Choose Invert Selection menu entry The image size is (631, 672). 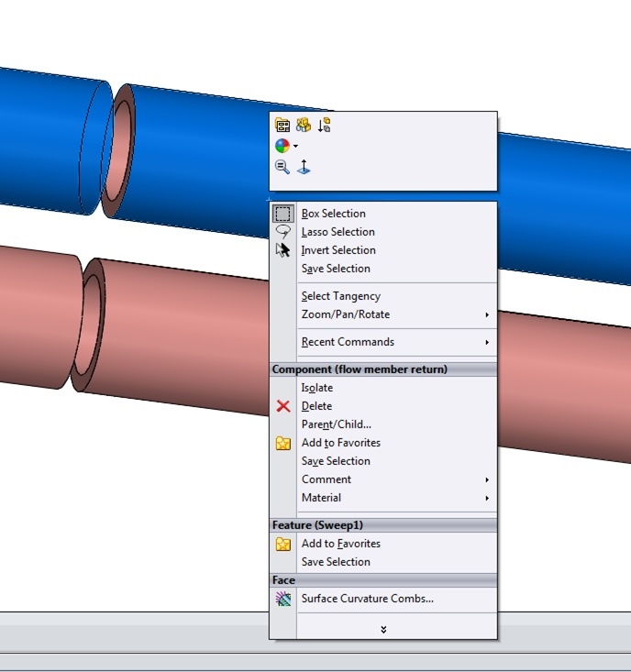tap(338, 250)
